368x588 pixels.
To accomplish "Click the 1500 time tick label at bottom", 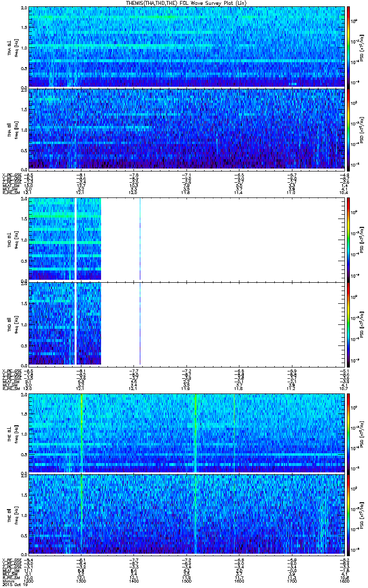I will tap(187, 581).
